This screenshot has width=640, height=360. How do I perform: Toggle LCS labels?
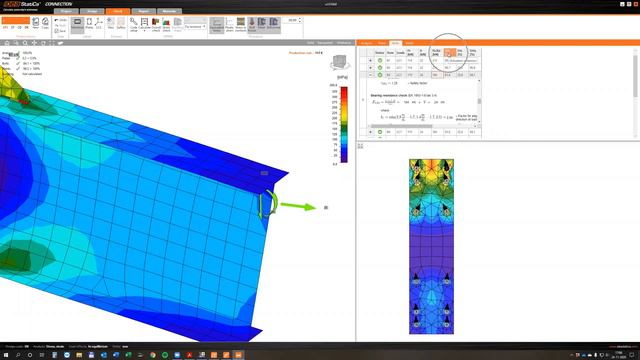click(x=99, y=24)
